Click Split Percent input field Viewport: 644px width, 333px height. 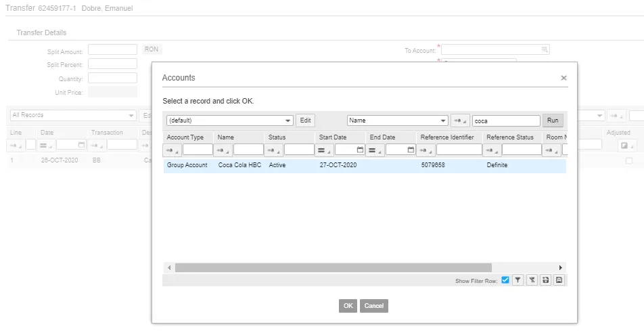[112, 64]
